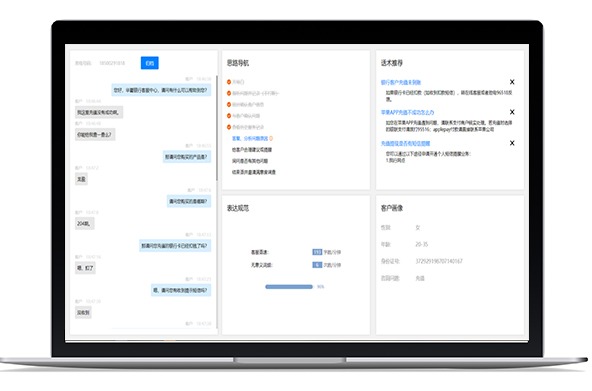Image resolution: width=592 pixels, height=391 pixels.
Task: Click the 思路导航 panel title
Action: [x=238, y=63]
